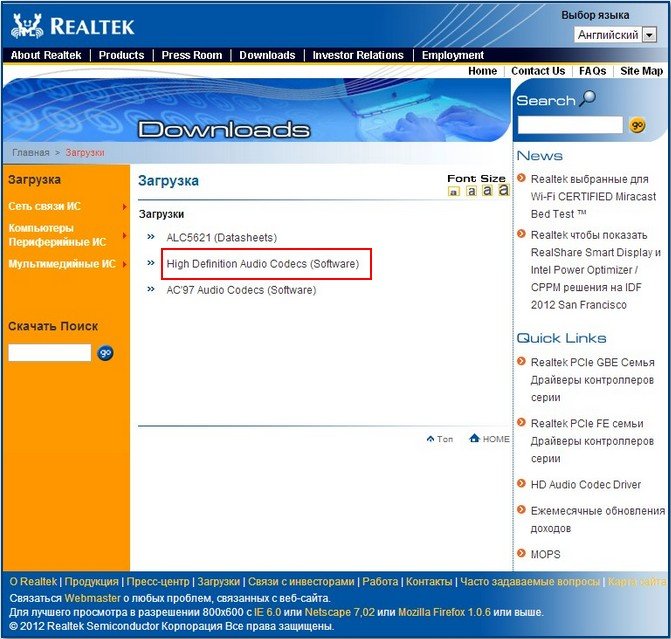Open Мультимедийные ИС sidebar category
Screen dimensions: 671x639
pos(62,264)
